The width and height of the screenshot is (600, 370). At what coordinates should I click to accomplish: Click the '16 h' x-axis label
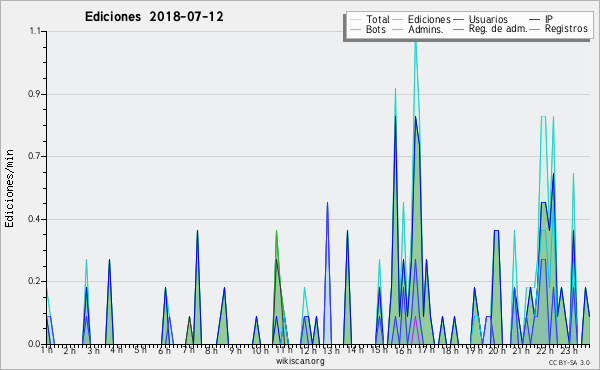[403, 350]
